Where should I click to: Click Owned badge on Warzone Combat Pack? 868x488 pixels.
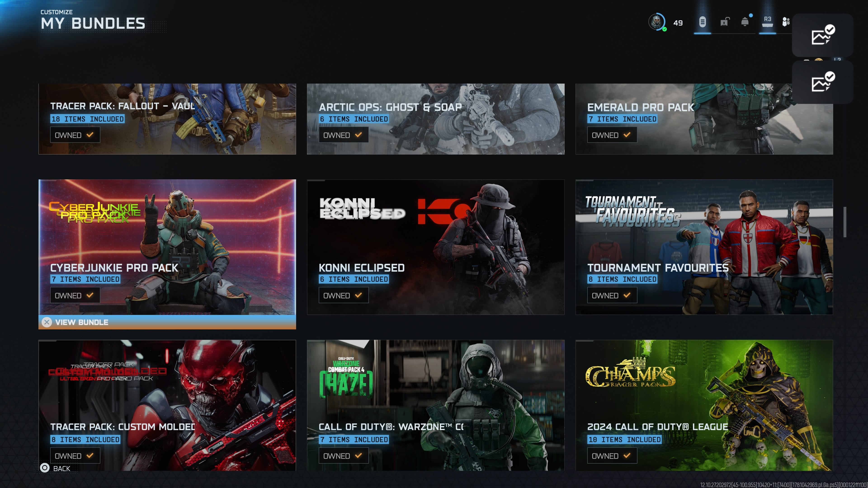[x=343, y=456]
